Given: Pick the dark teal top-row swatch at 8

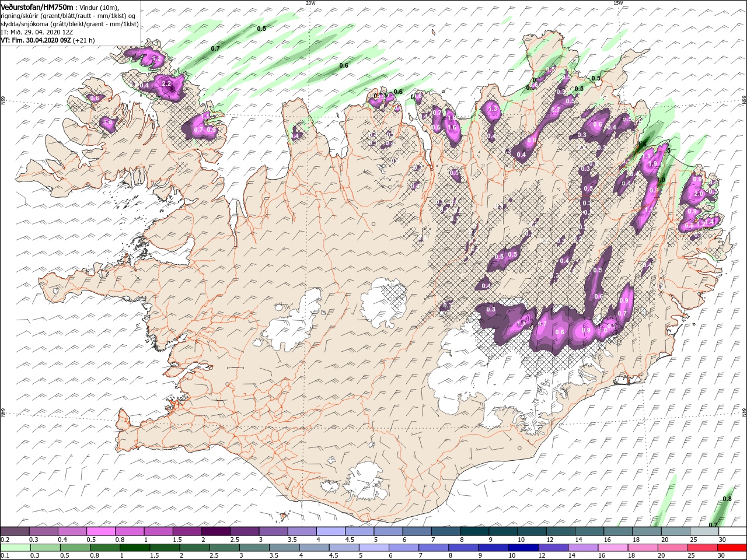Looking at the screenshot, I should (474, 531).
